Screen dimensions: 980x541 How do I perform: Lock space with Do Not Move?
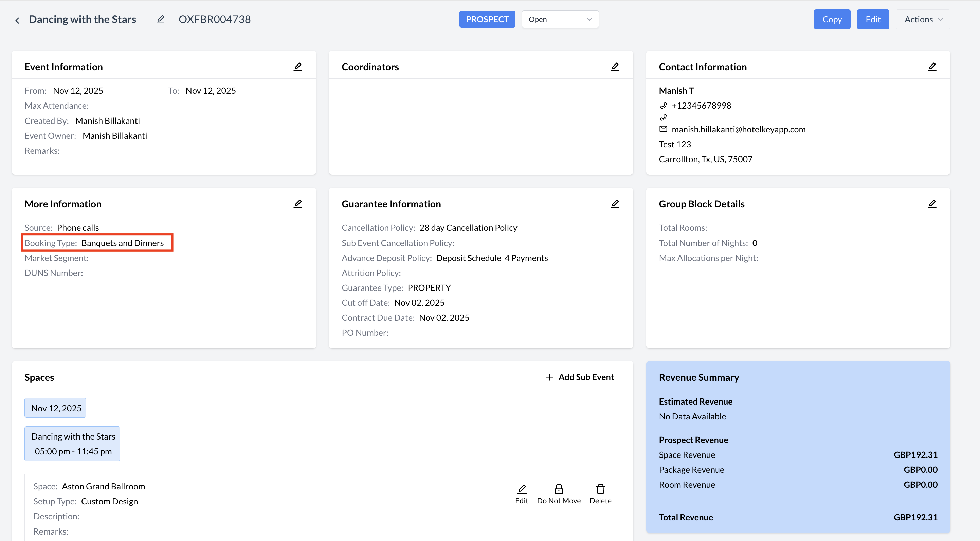(x=559, y=493)
